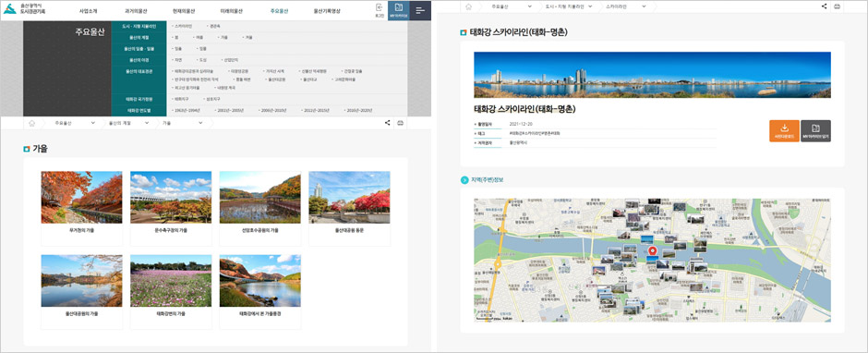Open the MY아카이브 archive icon in the header
Screen dimensions: 868x353
tap(399, 10)
